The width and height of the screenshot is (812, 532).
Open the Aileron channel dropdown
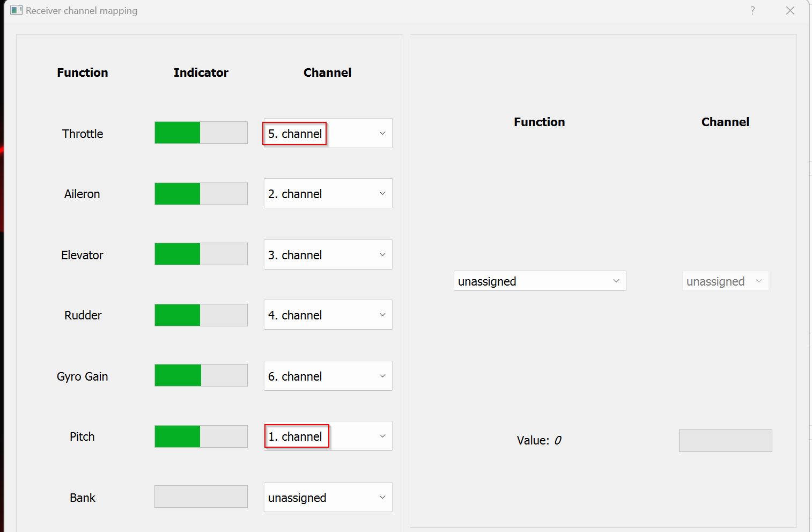click(328, 193)
